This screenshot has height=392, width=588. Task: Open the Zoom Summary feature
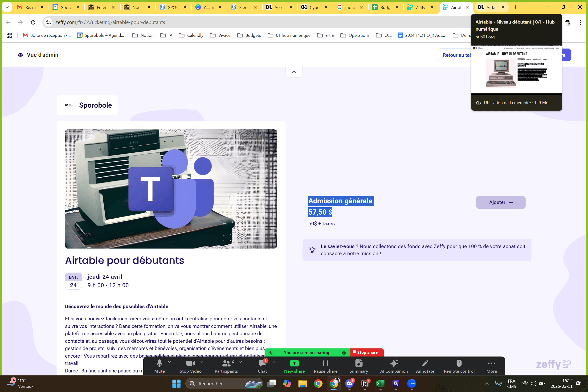tap(359, 366)
